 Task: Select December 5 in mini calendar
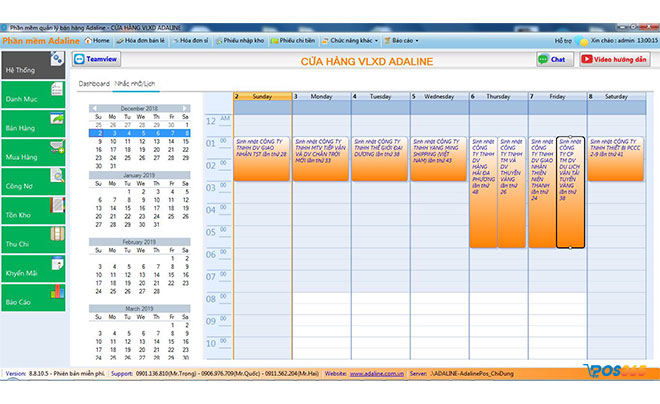pos(143,133)
